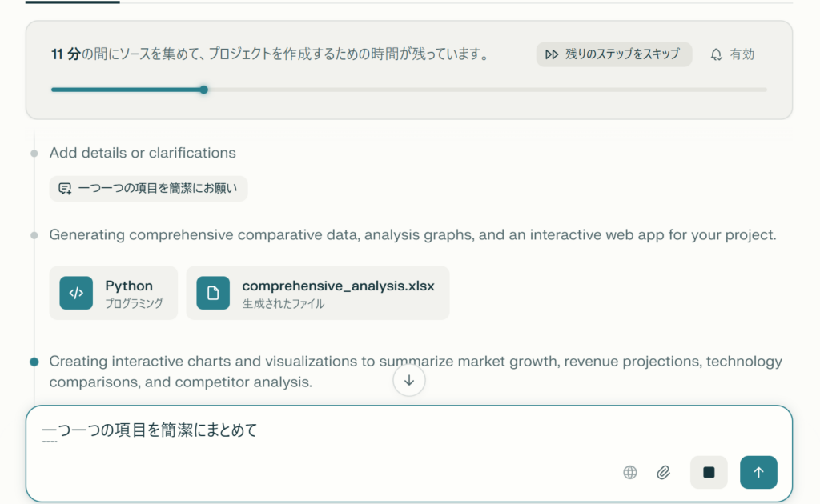Toggle the 有効 notification bell
820x504 pixels.
click(x=733, y=54)
